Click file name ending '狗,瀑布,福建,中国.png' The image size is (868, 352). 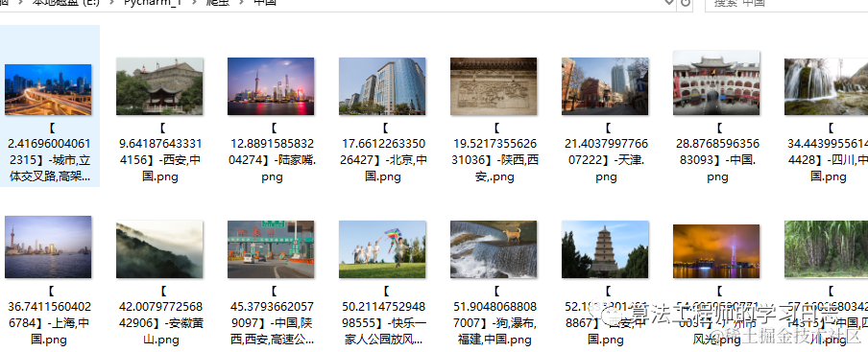pos(494,315)
